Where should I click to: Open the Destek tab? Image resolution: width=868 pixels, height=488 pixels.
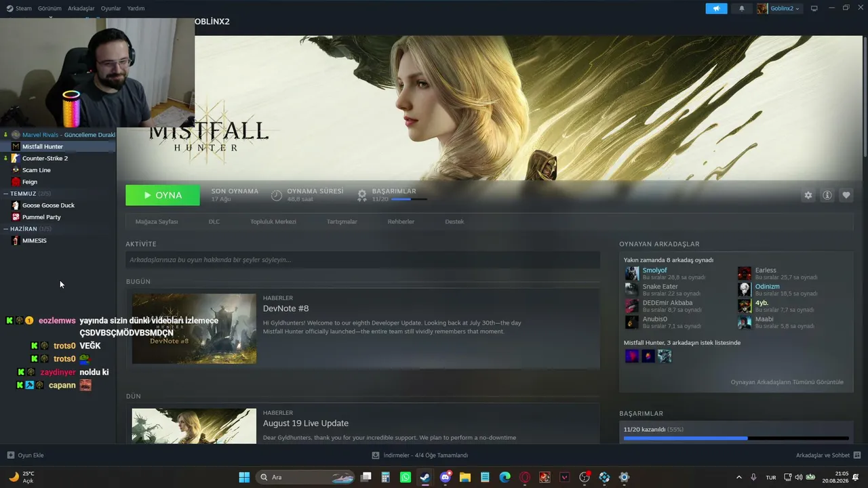point(454,222)
